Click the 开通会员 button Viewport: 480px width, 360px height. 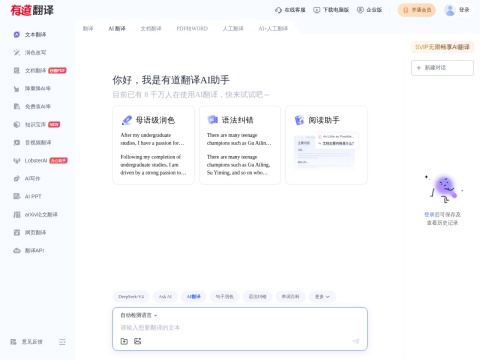417,10
